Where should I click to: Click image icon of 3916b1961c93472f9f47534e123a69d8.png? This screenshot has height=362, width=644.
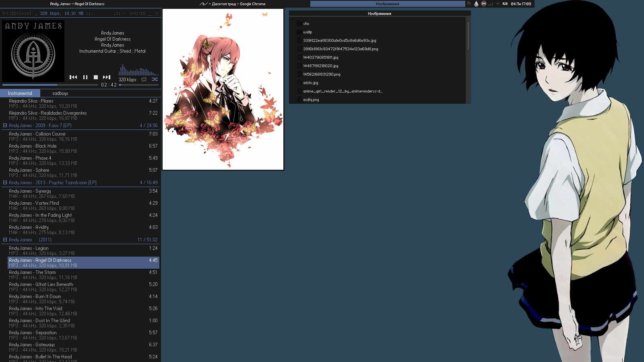point(299,49)
